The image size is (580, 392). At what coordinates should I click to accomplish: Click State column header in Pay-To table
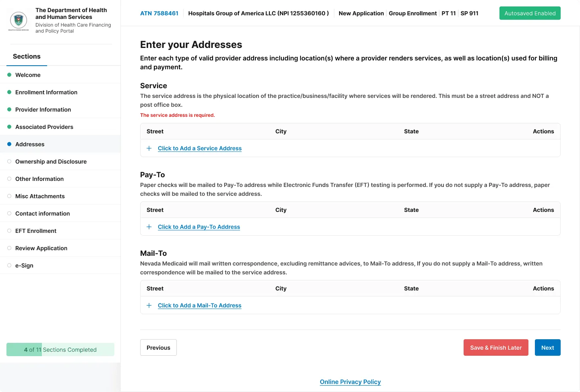(411, 210)
